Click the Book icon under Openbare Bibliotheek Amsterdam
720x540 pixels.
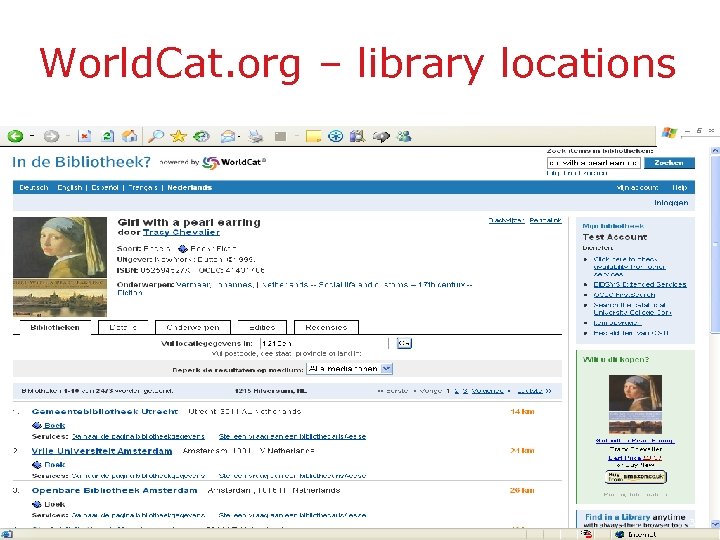pyautogui.click(x=37, y=504)
